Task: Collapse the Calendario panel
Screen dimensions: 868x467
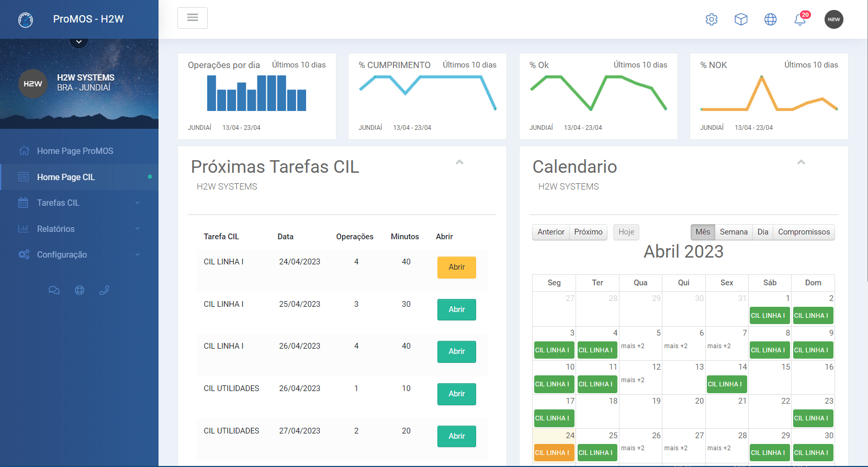Action: click(801, 162)
